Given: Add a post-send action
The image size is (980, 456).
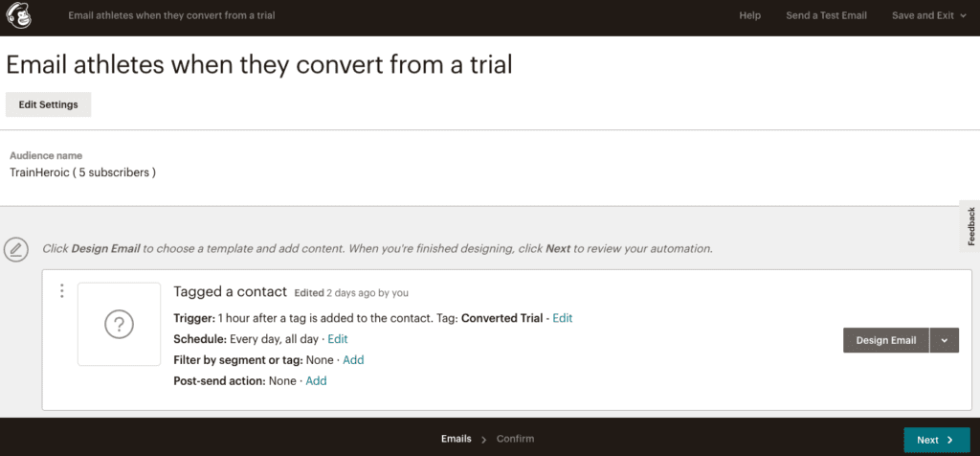Looking at the screenshot, I should click(316, 381).
